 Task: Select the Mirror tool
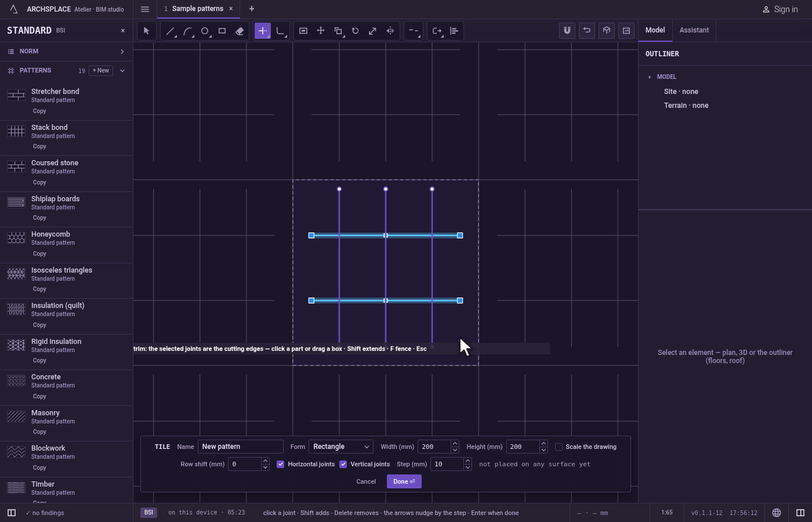(390, 31)
